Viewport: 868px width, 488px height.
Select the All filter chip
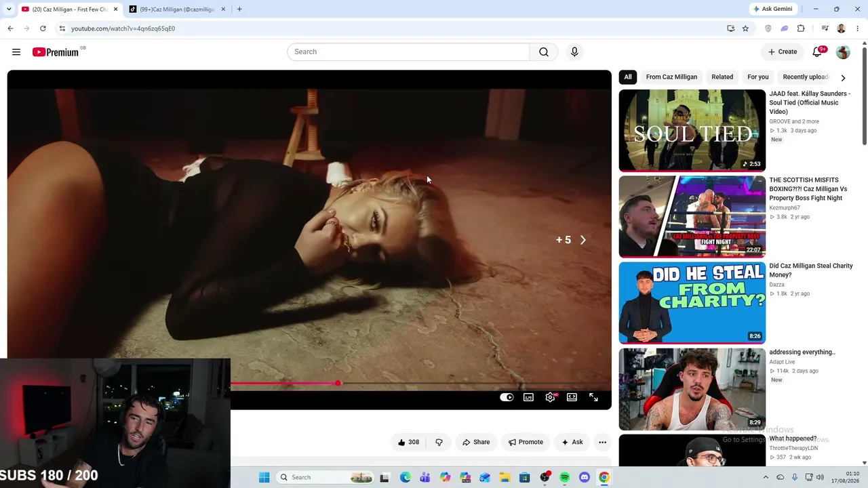click(628, 77)
